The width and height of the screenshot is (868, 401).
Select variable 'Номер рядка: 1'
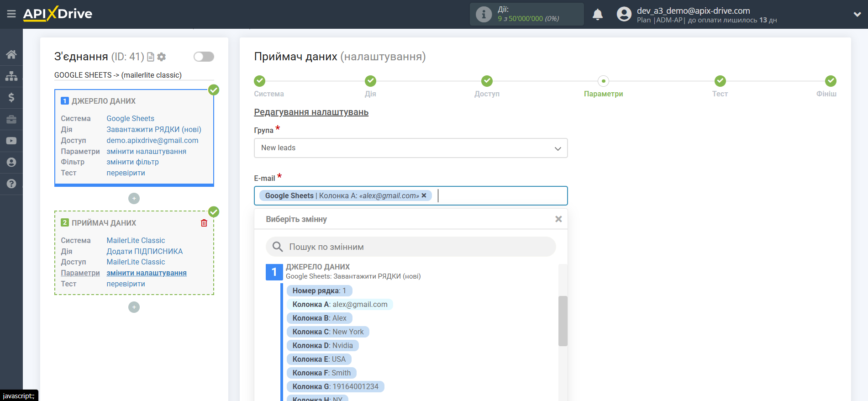(319, 290)
